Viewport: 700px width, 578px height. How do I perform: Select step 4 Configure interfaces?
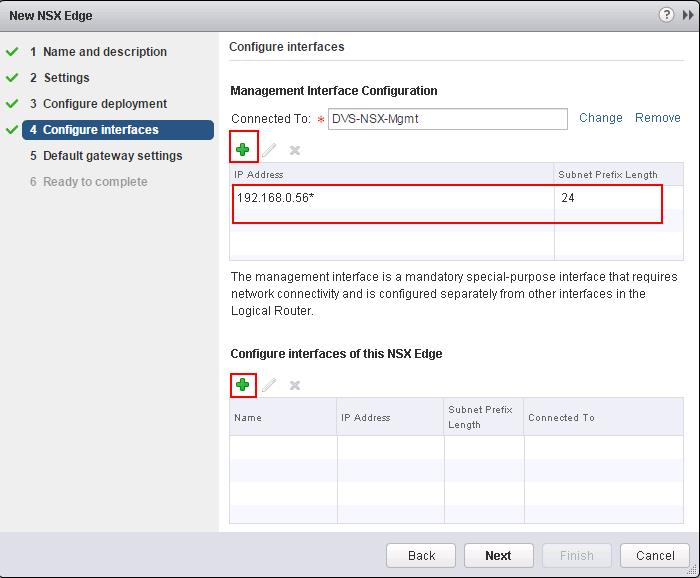click(118, 130)
